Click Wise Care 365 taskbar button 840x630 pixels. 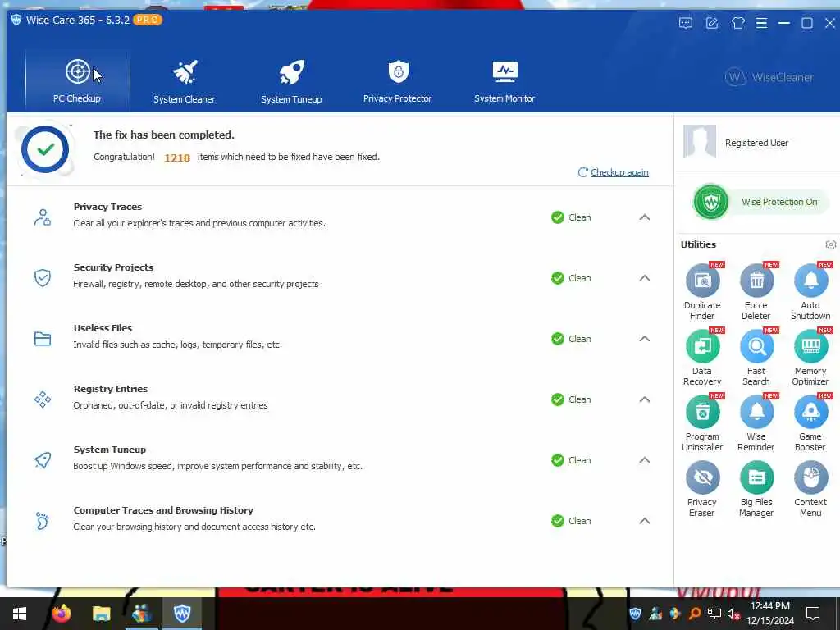[182, 614]
